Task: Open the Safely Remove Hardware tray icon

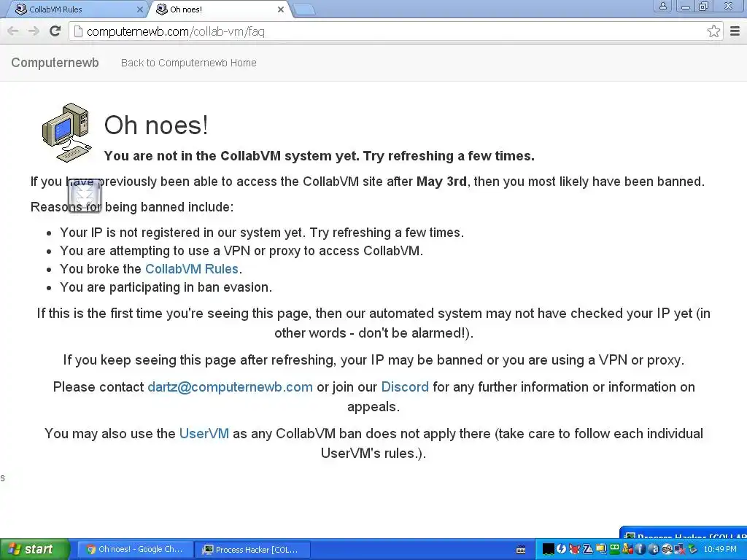Action: (x=693, y=549)
